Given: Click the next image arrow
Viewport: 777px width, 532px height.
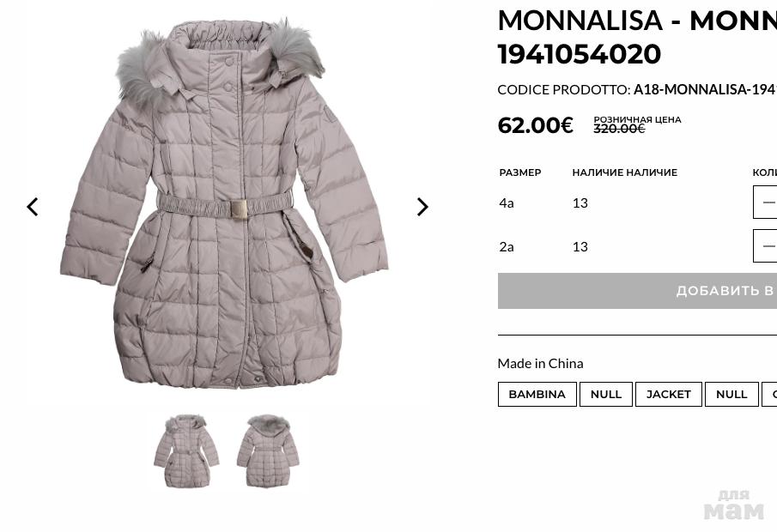Looking at the screenshot, I should click(422, 207).
